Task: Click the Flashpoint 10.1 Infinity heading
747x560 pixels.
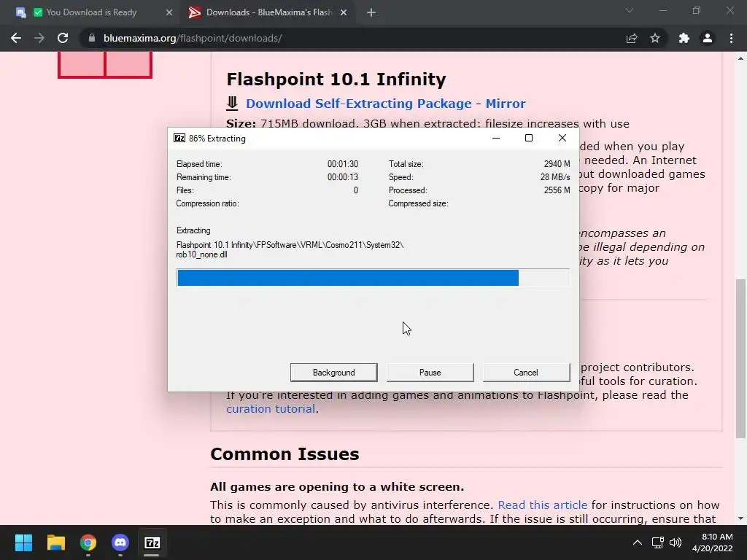Action: [x=336, y=79]
